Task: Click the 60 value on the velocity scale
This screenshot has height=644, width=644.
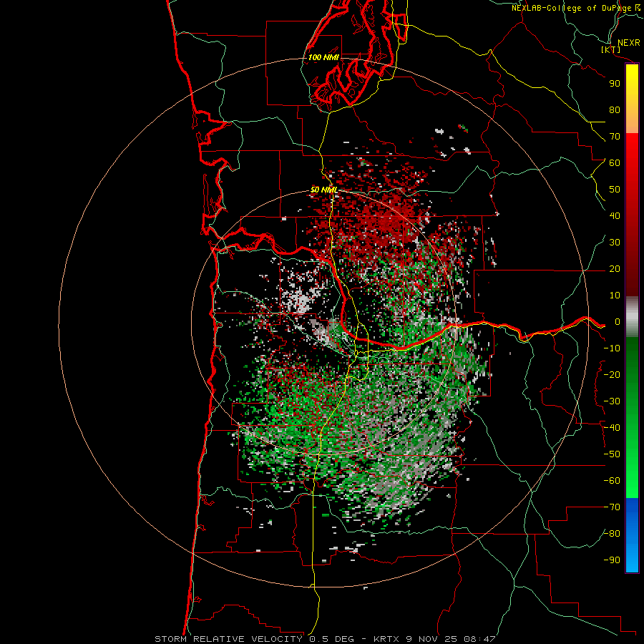Action: click(615, 163)
